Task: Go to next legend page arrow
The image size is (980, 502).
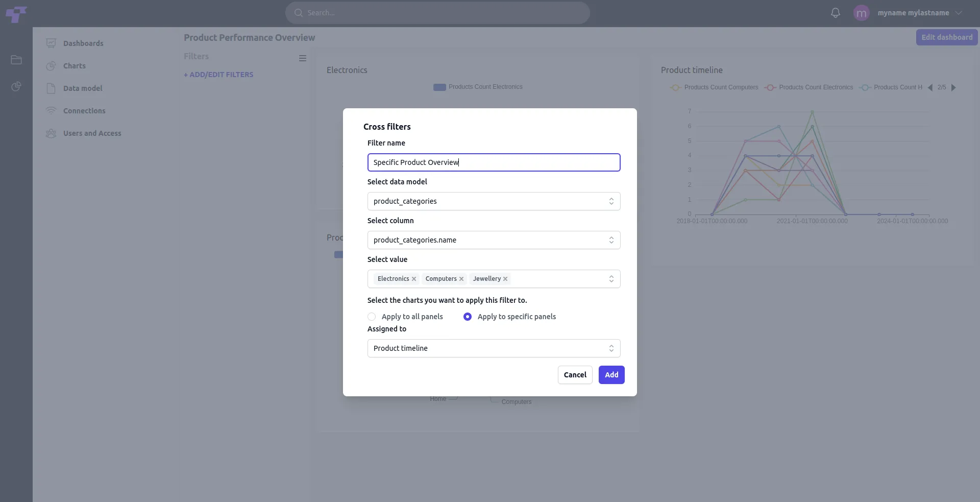Action: click(x=953, y=87)
